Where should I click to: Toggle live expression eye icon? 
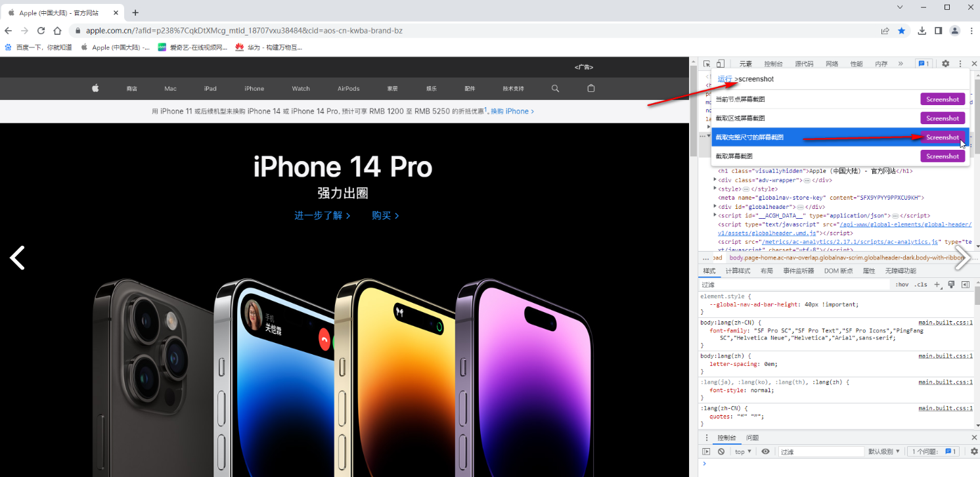click(x=765, y=451)
